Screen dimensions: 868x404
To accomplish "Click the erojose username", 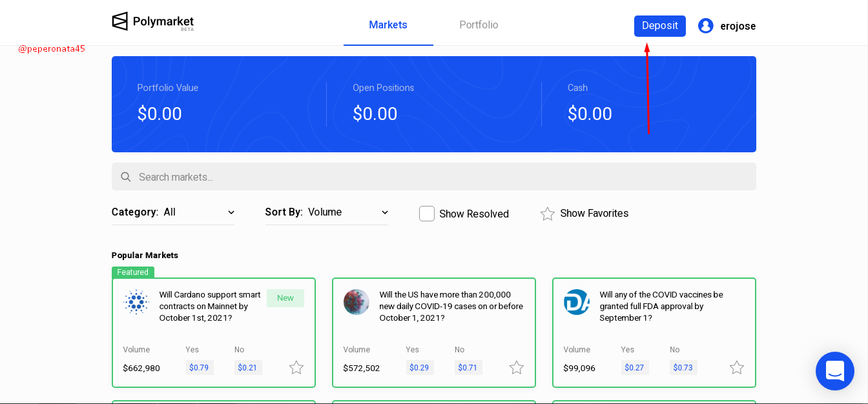I will coord(738,26).
